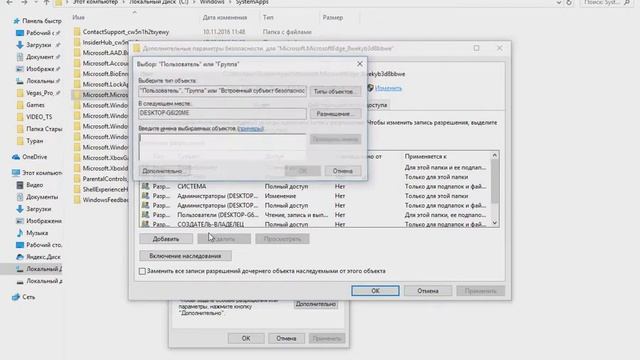Open Сеть in the navigation pane
The height and width of the screenshot is (360, 640).
click(x=29, y=297)
